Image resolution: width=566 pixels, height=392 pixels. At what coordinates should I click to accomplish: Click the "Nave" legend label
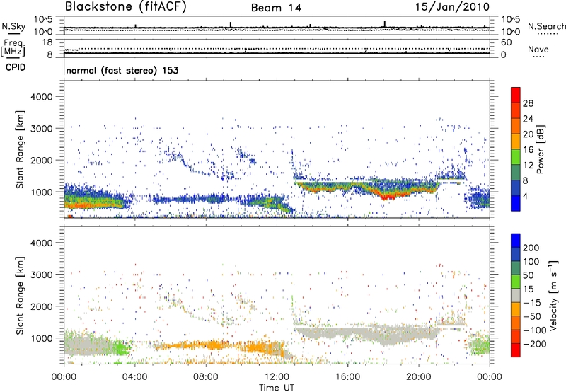pos(538,49)
